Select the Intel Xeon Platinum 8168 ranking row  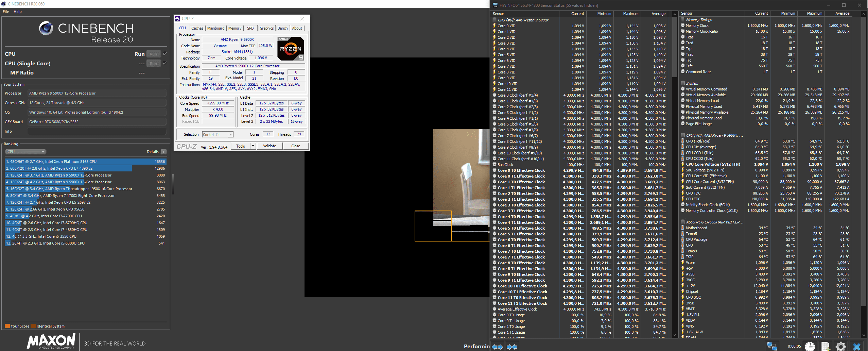[86, 162]
